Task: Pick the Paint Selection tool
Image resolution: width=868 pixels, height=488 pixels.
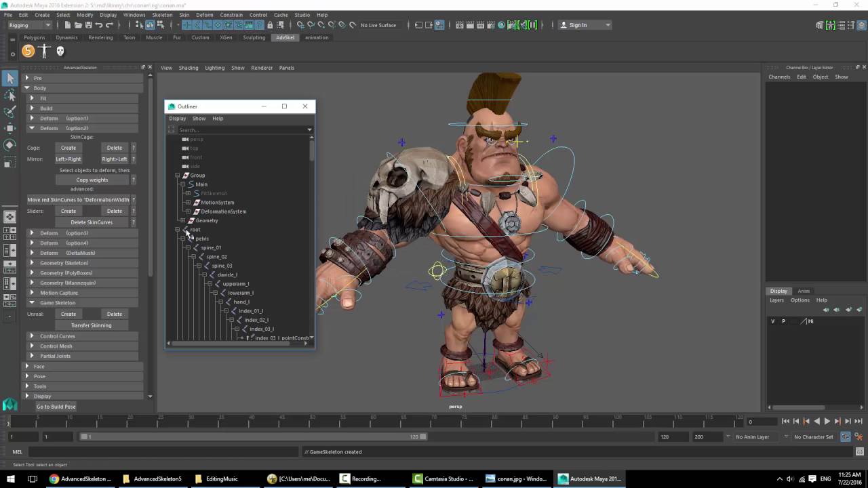Action: coord(10,112)
